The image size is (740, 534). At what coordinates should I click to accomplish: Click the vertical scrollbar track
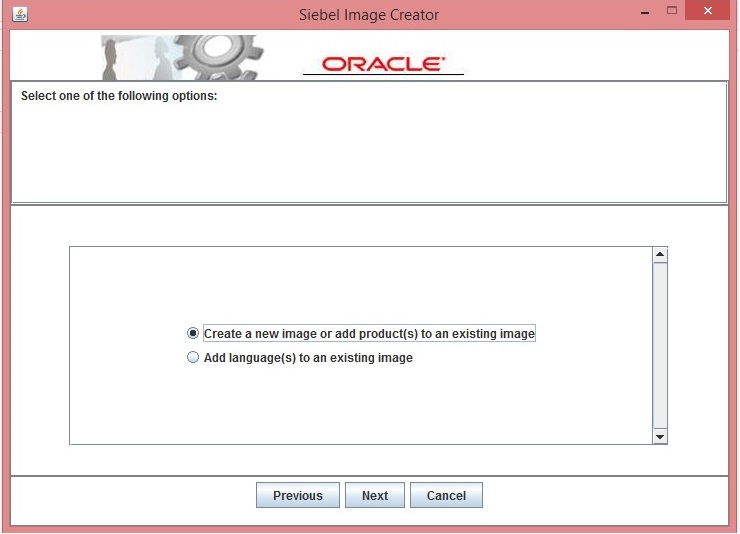(x=660, y=346)
